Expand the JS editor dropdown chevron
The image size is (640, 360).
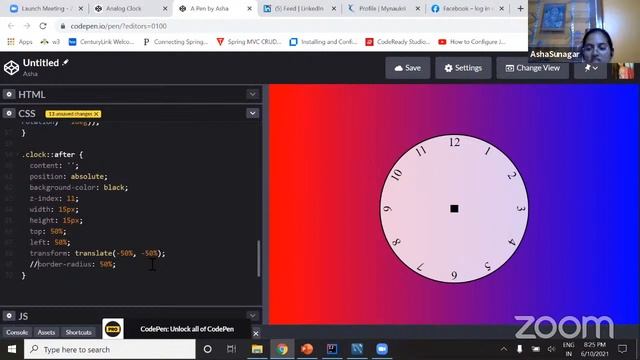click(253, 316)
